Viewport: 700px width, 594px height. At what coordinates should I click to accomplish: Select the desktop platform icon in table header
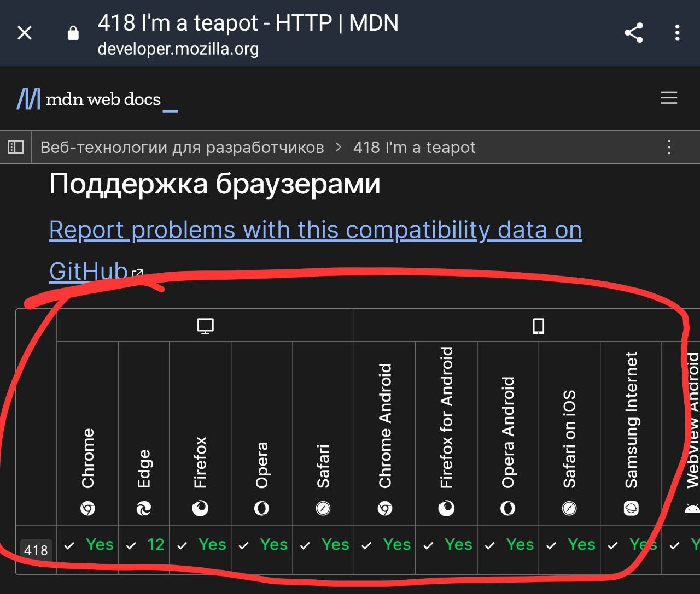[x=205, y=326]
